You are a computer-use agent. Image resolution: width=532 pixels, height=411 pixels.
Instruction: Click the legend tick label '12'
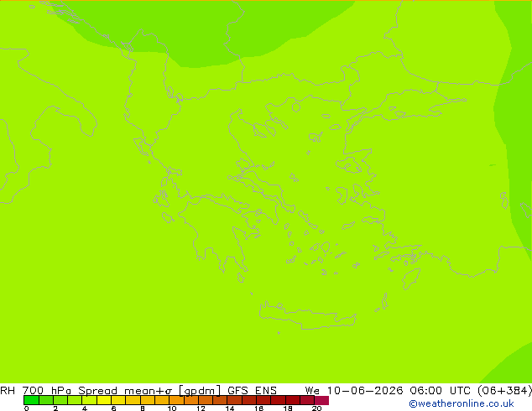point(201,408)
